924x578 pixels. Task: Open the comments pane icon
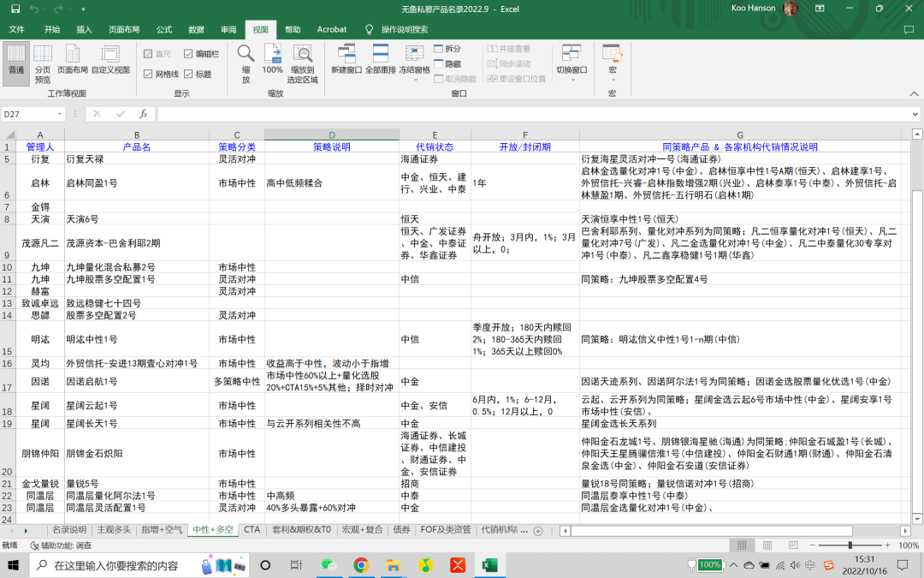tap(909, 29)
